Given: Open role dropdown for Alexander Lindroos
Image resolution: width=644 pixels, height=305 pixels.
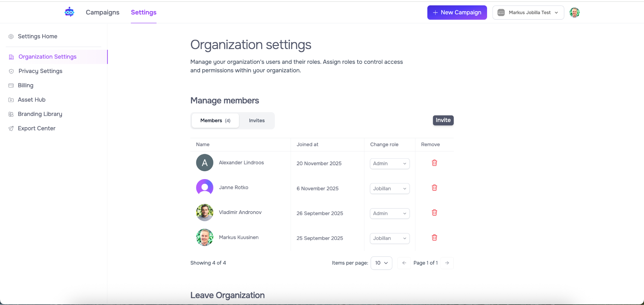Looking at the screenshot, I should [x=390, y=164].
